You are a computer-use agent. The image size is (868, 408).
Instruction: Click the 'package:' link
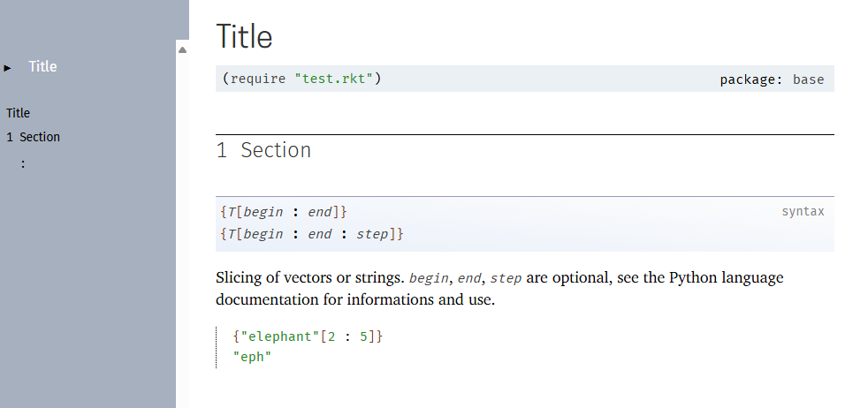[x=750, y=79]
